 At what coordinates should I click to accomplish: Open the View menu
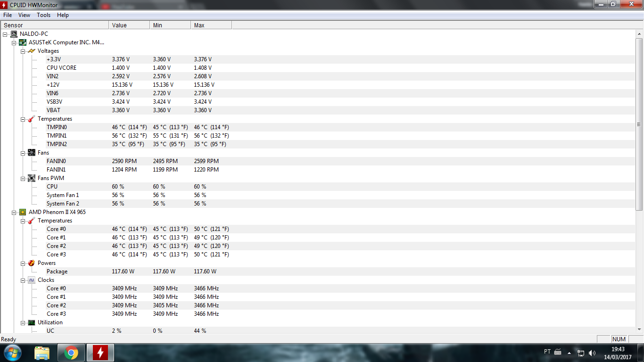pyautogui.click(x=24, y=15)
